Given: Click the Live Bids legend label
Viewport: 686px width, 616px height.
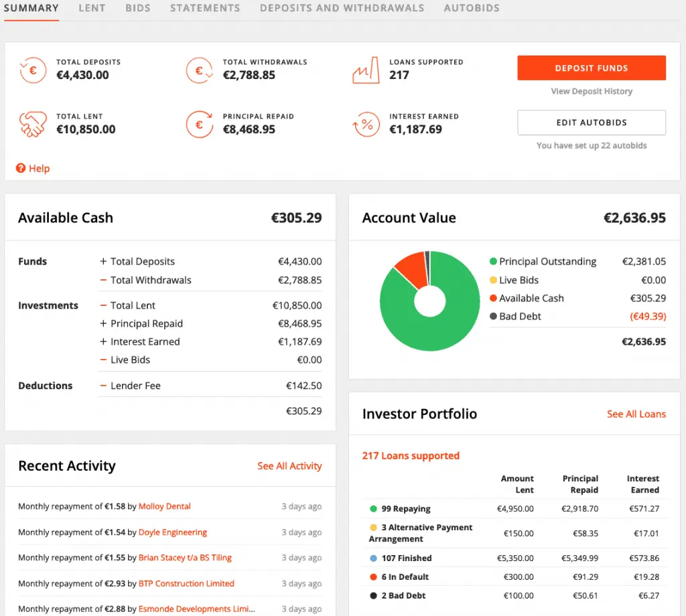Looking at the screenshot, I should click(x=519, y=280).
